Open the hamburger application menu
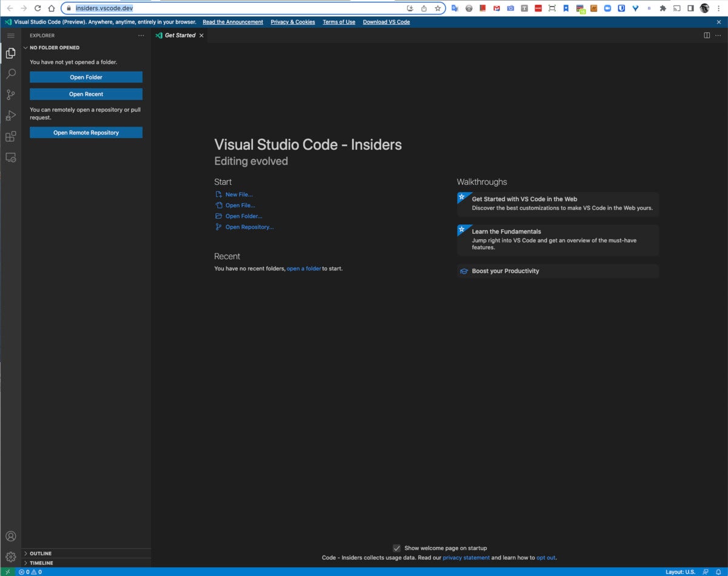This screenshot has height=576, width=728. 10,35
